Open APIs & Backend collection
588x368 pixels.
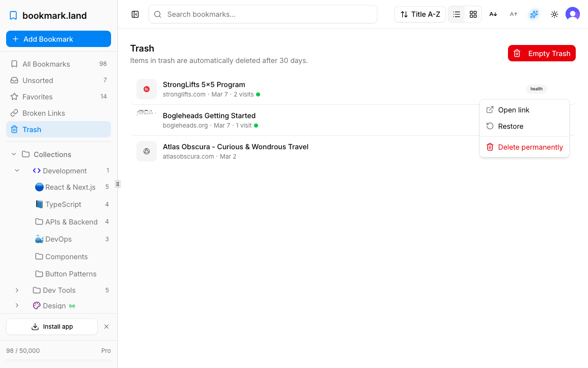pos(71,222)
